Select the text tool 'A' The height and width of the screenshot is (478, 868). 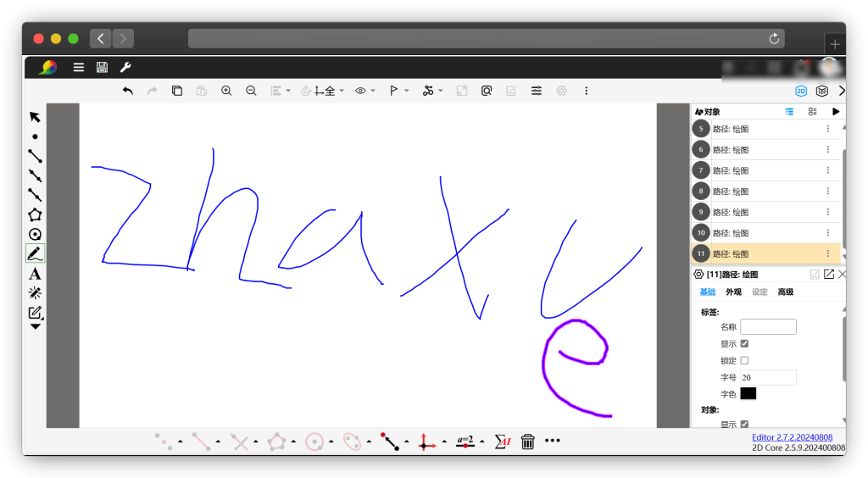coord(35,274)
